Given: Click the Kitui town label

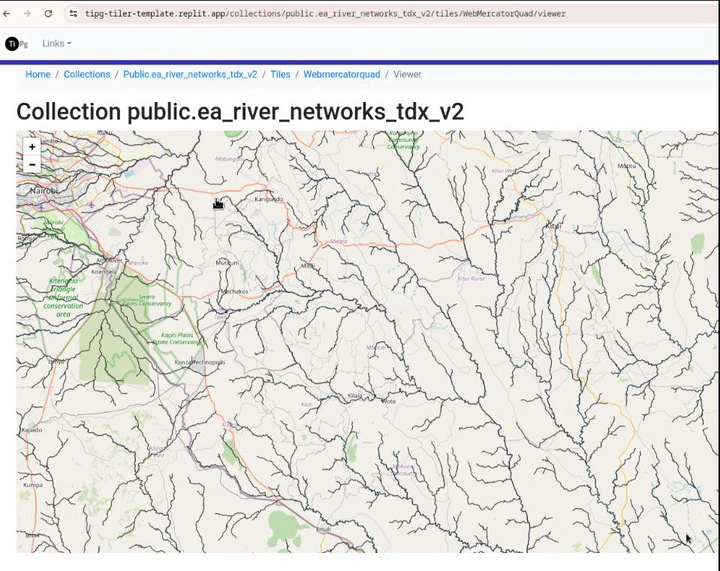Looking at the screenshot, I should coord(553,226).
